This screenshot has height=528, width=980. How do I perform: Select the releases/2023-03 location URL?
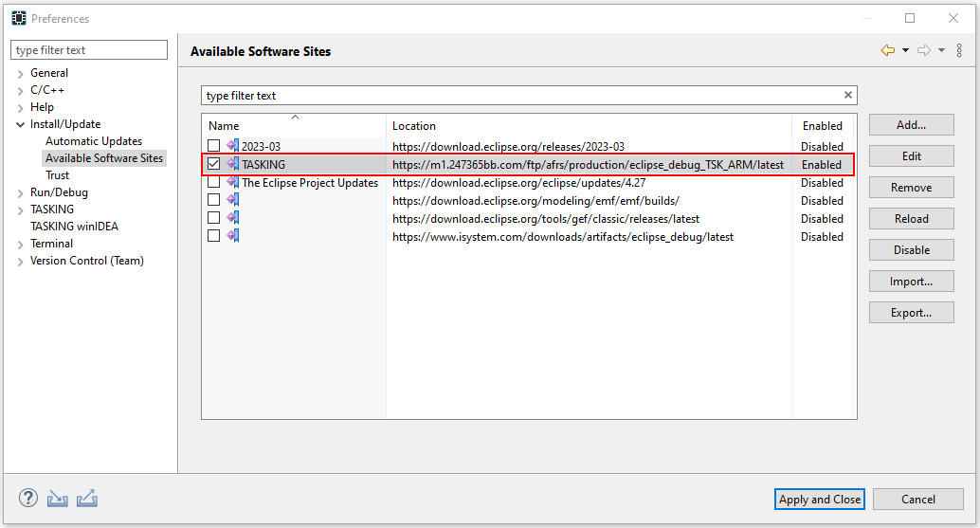point(508,146)
